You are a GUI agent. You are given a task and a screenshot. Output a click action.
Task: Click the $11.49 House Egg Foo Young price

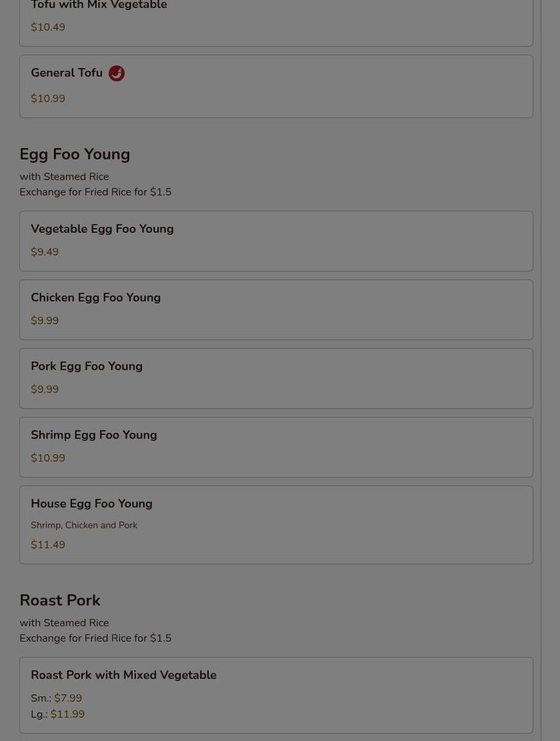pos(48,545)
